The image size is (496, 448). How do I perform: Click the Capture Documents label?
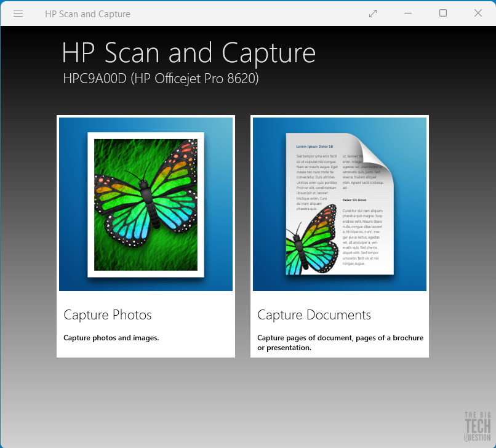coord(314,314)
